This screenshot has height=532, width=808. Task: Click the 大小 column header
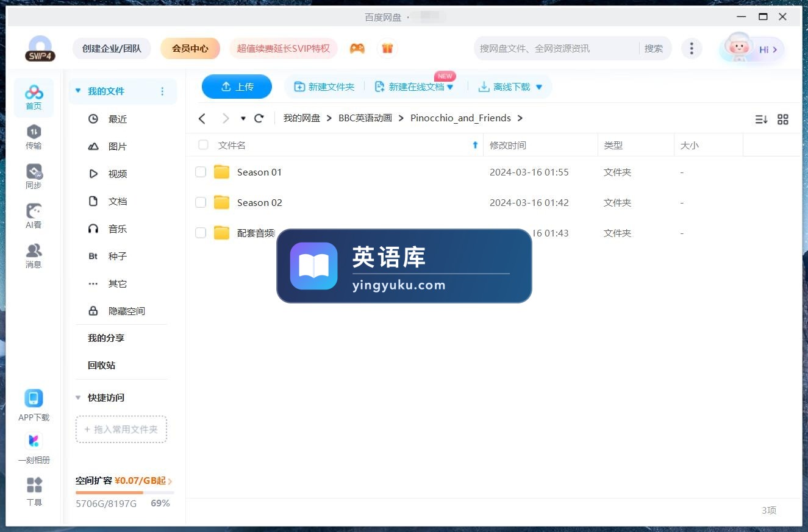pos(689,145)
